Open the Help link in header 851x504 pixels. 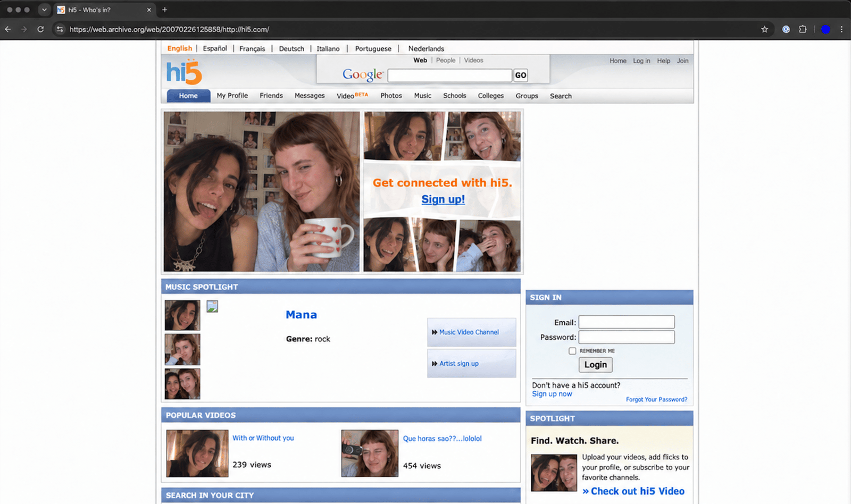click(663, 61)
